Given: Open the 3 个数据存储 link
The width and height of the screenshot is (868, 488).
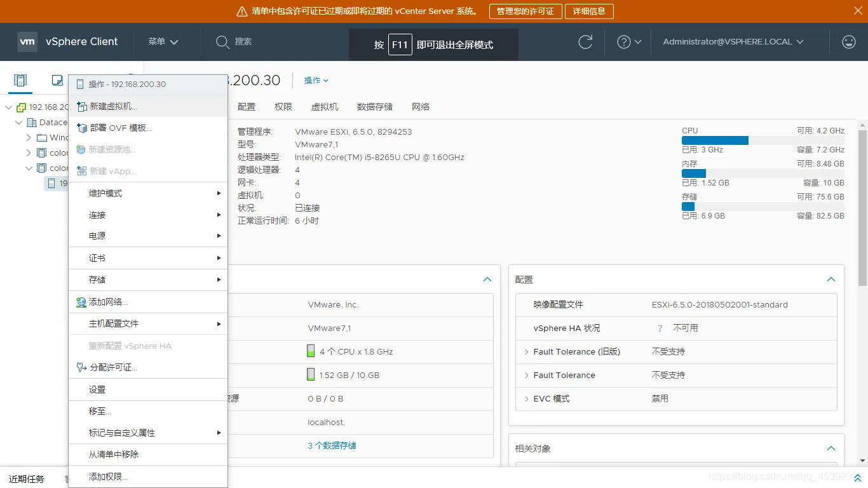Looking at the screenshot, I should point(332,445).
